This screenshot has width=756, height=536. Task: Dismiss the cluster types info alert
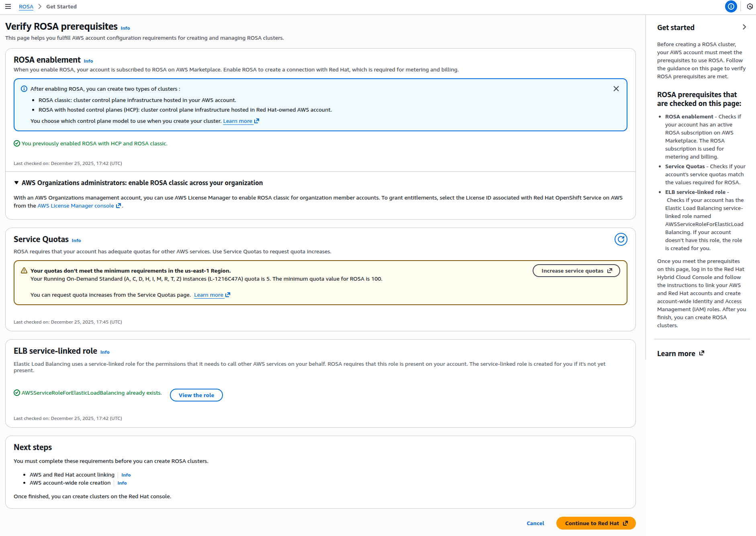point(616,89)
